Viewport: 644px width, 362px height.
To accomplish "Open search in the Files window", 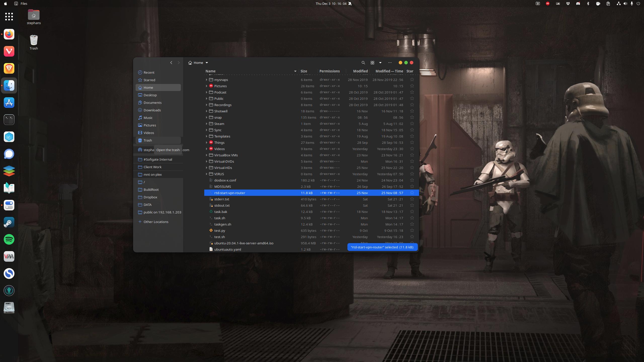I will 363,63.
